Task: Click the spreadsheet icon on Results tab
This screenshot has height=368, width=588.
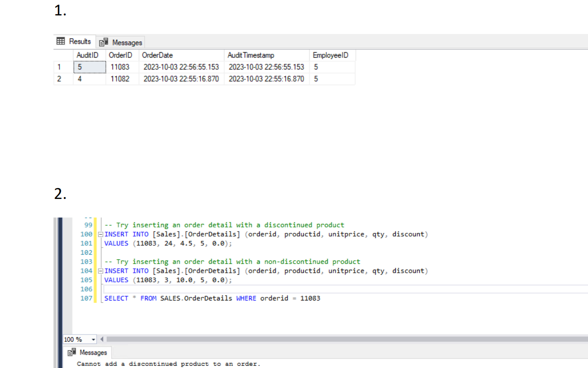Action: pos(61,41)
